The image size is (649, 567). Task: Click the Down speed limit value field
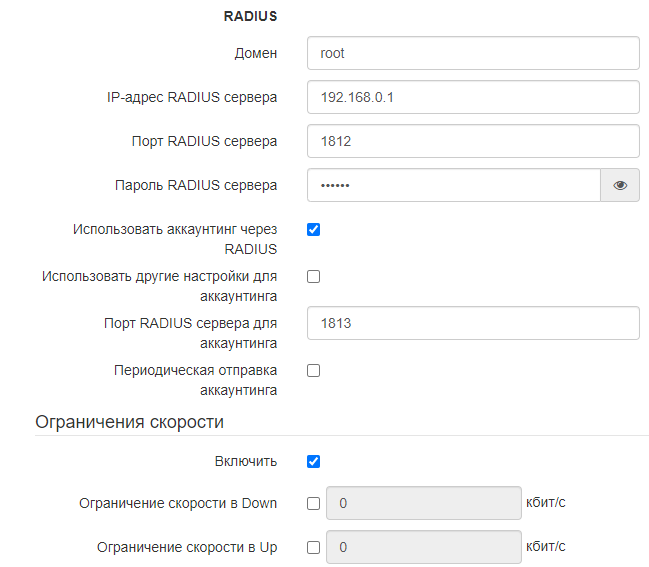click(423, 503)
